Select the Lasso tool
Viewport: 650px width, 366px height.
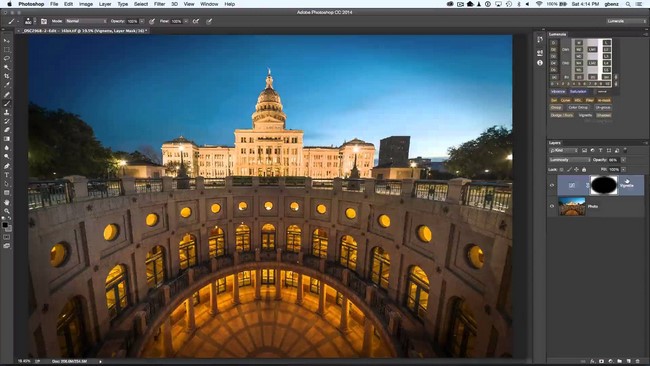pyautogui.click(x=7, y=58)
